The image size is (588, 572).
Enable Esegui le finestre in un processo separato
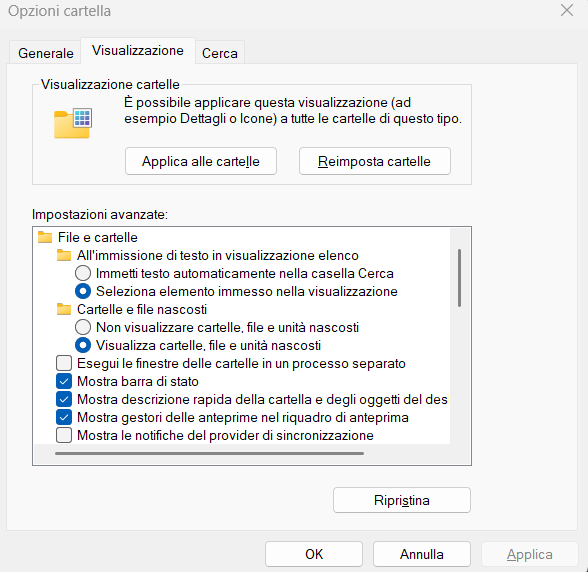pos(64,363)
